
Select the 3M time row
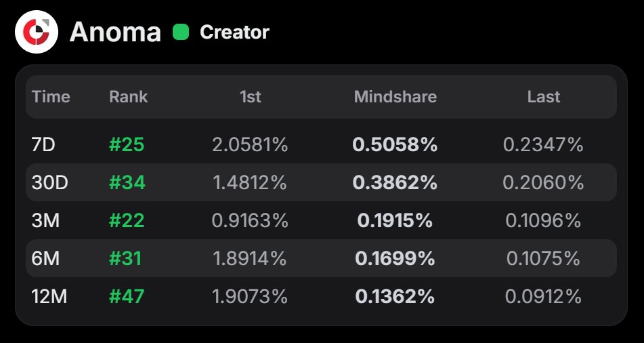pos(321,220)
